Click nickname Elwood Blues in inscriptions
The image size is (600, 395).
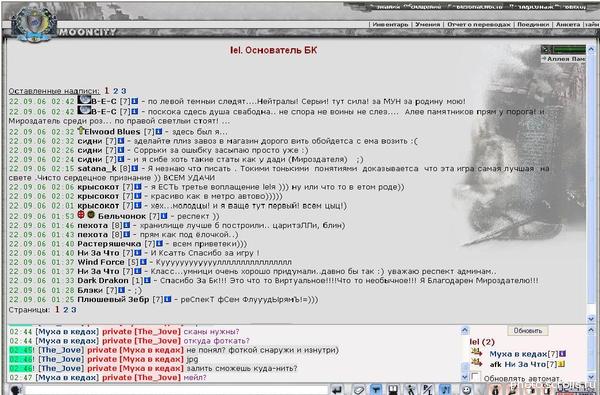click(x=112, y=132)
